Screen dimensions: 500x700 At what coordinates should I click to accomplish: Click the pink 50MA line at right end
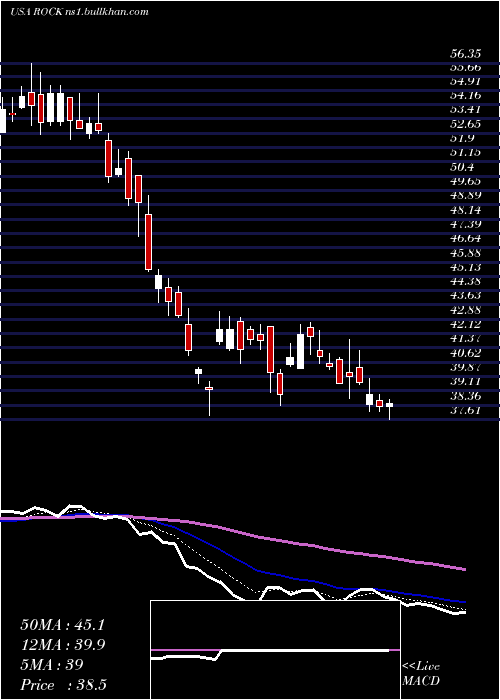(462, 569)
